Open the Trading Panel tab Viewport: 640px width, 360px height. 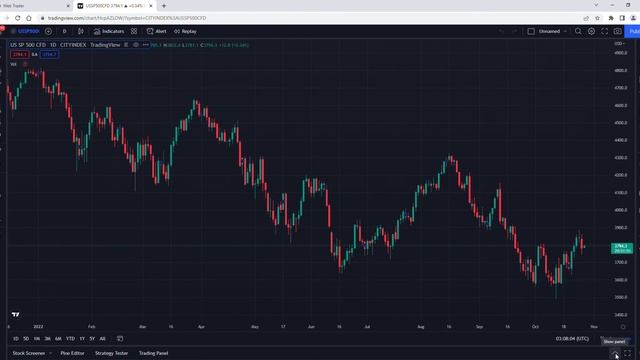coord(153,353)
